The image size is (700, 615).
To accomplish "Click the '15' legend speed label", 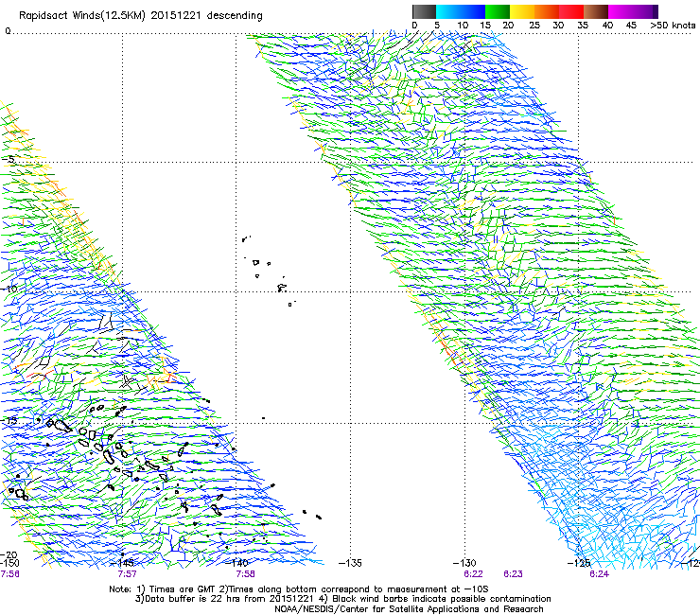I will click(x=485, y=26).
